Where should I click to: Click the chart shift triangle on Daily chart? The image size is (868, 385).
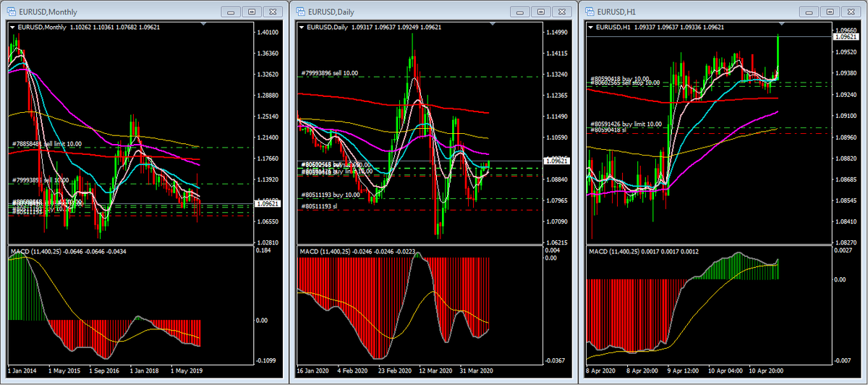(493, 25)
